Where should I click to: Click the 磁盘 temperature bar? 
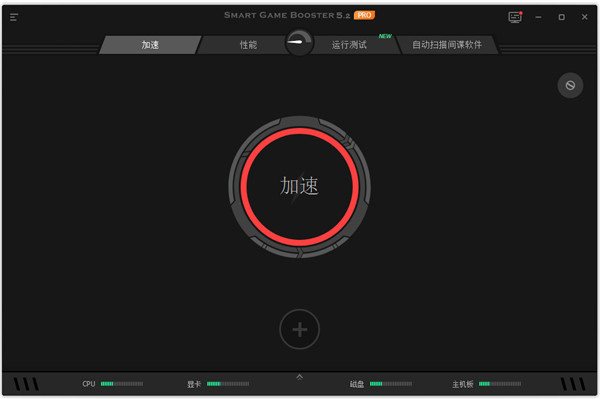pos(391,384)
